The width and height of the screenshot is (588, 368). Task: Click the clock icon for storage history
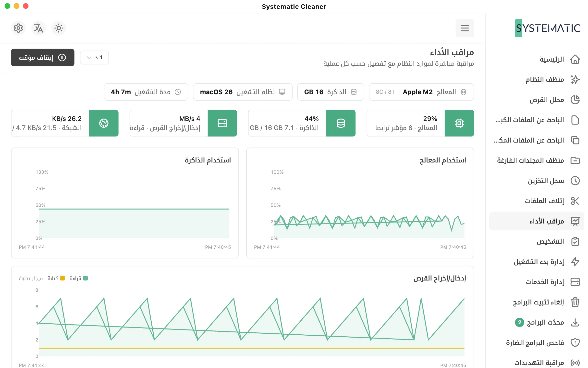pos(575,181)
